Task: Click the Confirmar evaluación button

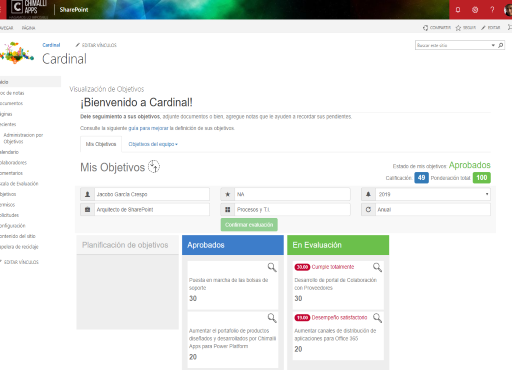Action: (x=249, y=225)
